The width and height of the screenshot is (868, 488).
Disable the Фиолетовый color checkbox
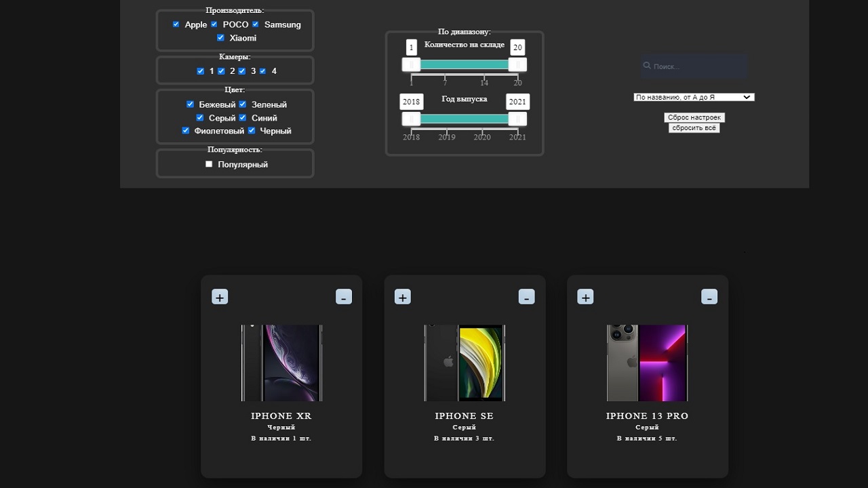pos(186,131)
